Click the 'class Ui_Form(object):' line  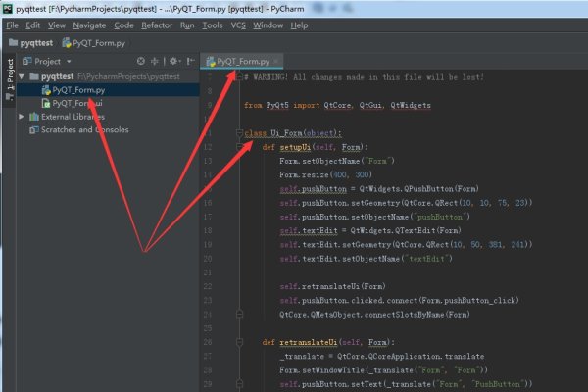click(x=293, y=133)
